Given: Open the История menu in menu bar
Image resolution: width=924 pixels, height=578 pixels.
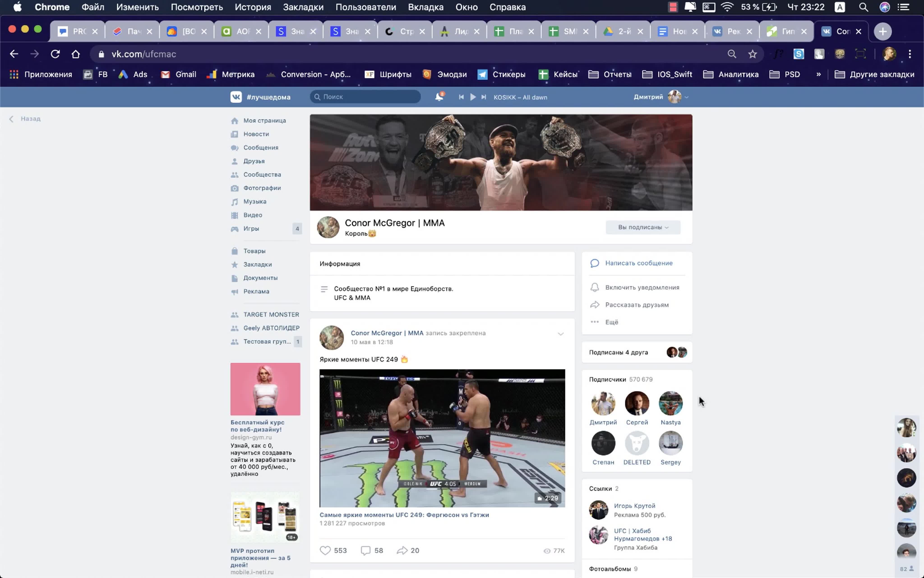Looking at the screenshot, I should 253,7.
